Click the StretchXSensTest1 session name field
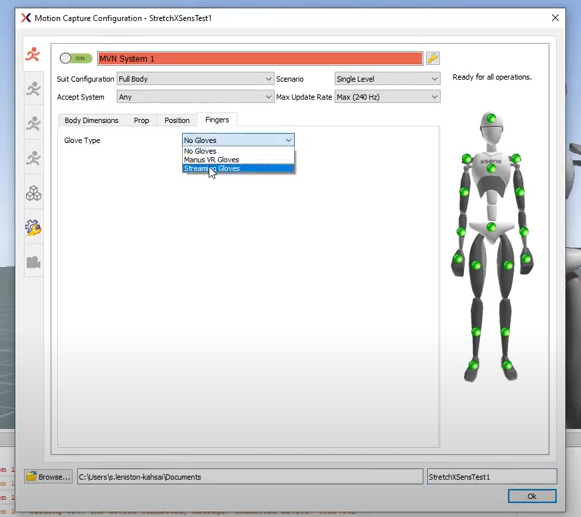Viewport: 581px width, 517px height. point(492,477)
